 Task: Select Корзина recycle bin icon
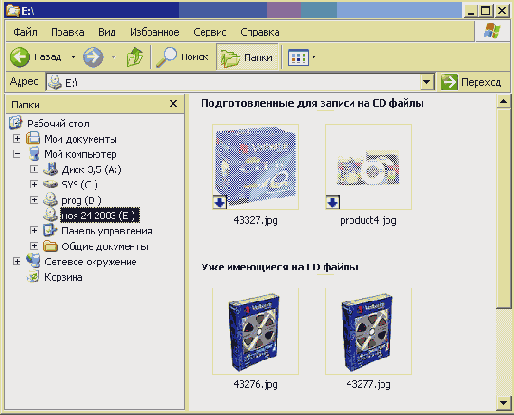point(33,276)
